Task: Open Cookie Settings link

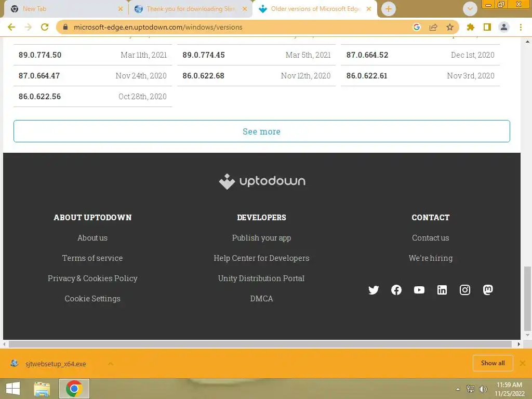Action: (x=92, y=299)
